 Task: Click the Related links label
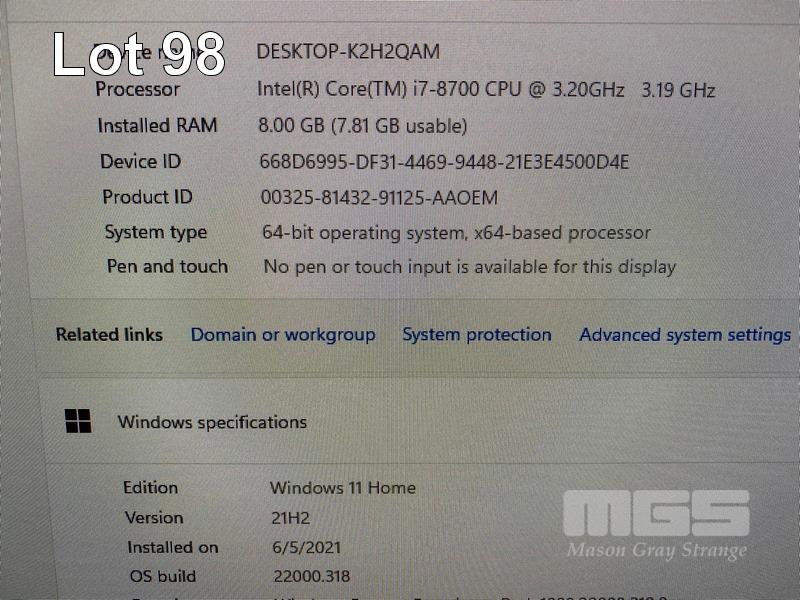click(x=109, y=335)
